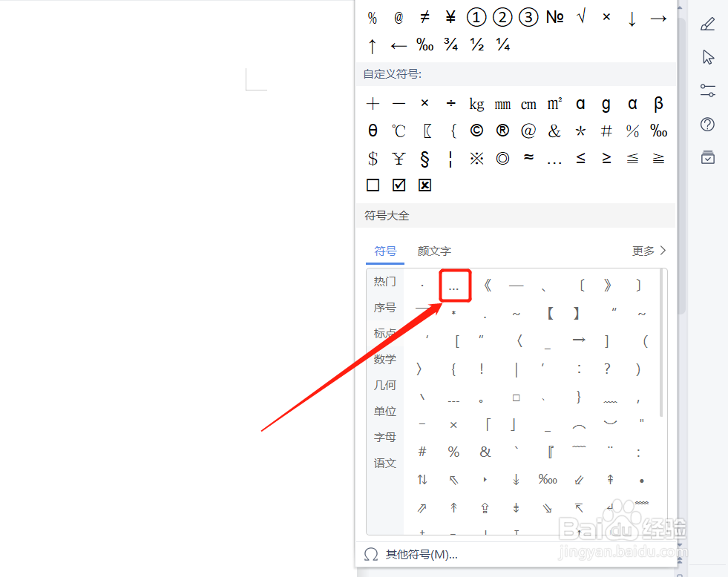Image resolution: width=728 pixels, height=577 pixels.
Task: Insert the 《 bracket from hot symbols
Action: coord(487,286)
